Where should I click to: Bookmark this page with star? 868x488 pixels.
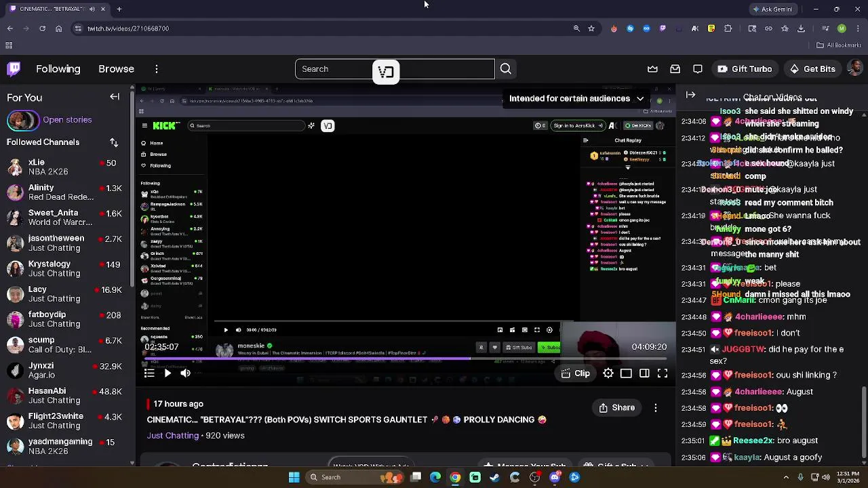pyautogui.click(x=591, y=28)
